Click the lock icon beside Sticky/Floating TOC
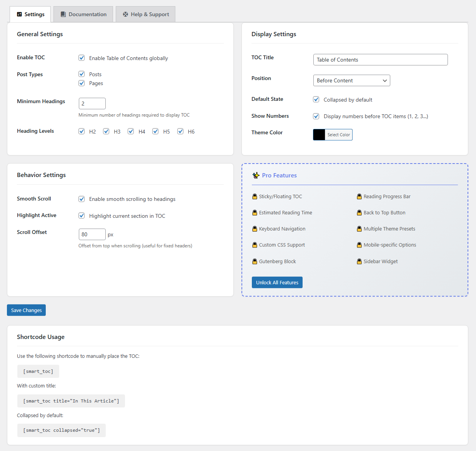Viewport: 476px width, 451px height. pos(255,197)
